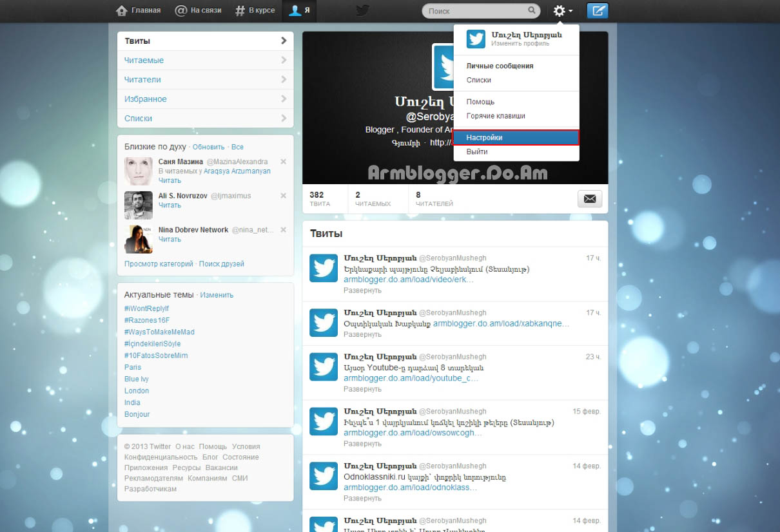
Task: Open the armblogger.do.am/load/youtube_c link
Action: [411, 378]
